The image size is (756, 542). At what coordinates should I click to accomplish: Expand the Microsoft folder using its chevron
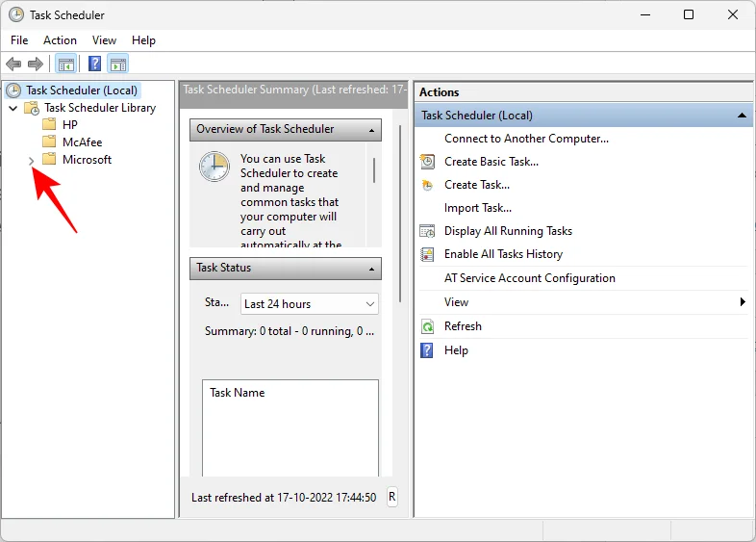32,160
